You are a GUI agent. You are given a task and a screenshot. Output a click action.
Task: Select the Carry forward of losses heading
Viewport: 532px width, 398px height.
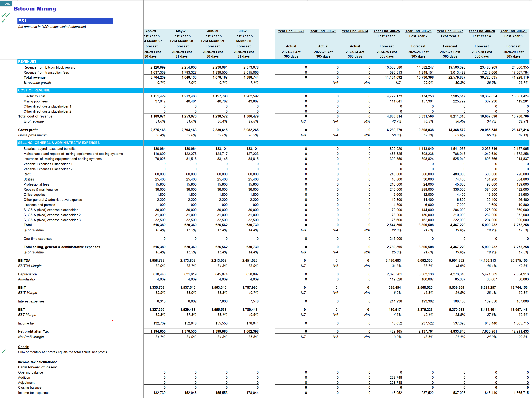37,367
